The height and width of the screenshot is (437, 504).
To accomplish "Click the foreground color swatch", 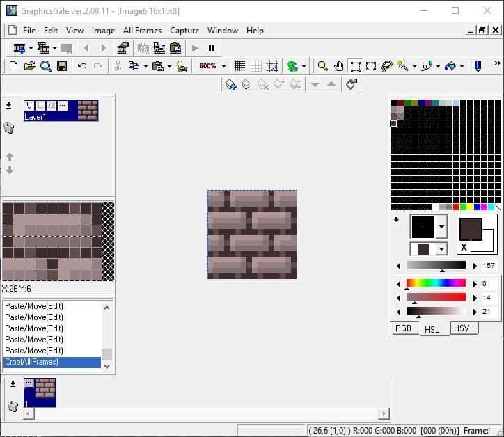I will point(471,229).
